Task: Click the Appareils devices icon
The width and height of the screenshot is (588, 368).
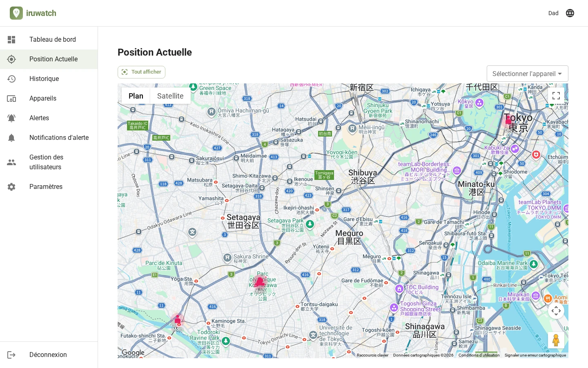Action: click(11, 99)
